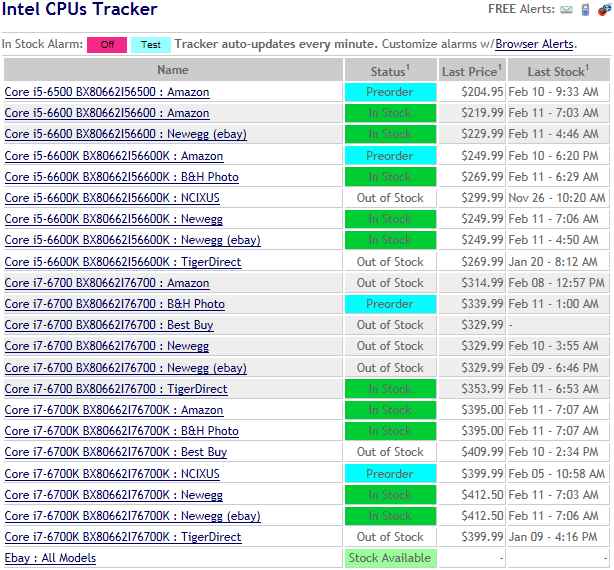This screenshot has width=614, height=570.
Task: Click Preorder status for i5-6500 Amazon
Action: pos(389,92)
